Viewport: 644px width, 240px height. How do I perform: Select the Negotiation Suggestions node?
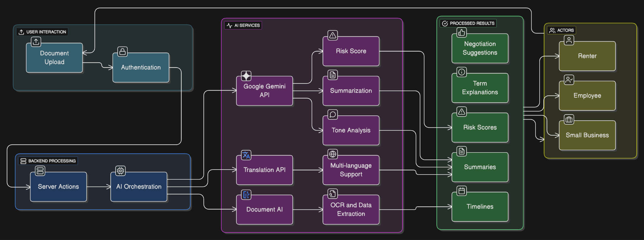pyautogui.click(x=480, y=48)
